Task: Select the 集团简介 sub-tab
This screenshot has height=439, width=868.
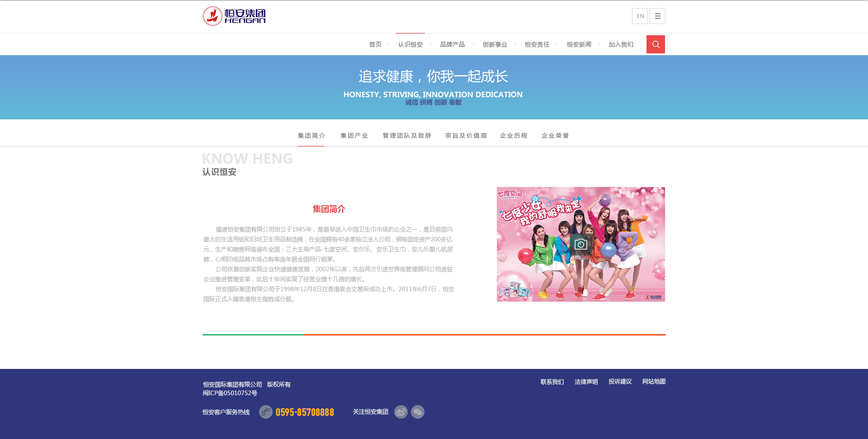Action: click(311, 136)
